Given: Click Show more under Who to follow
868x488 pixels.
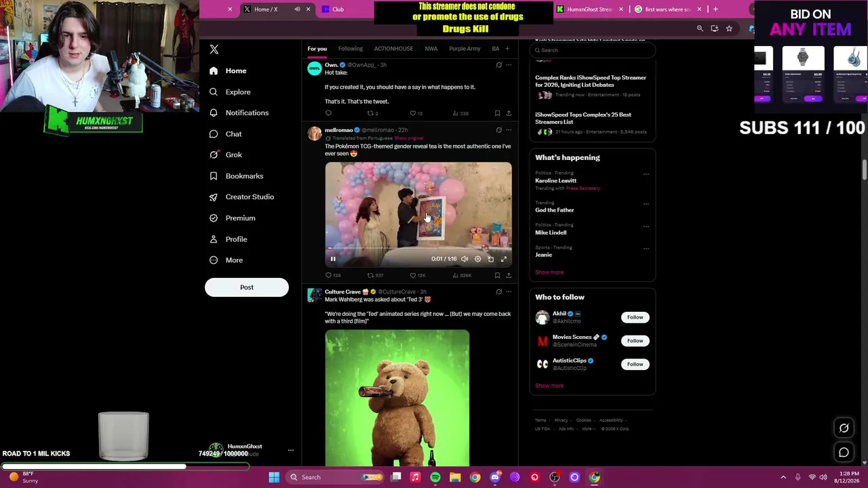Looking at the screenshot, I should click(549, 386).
